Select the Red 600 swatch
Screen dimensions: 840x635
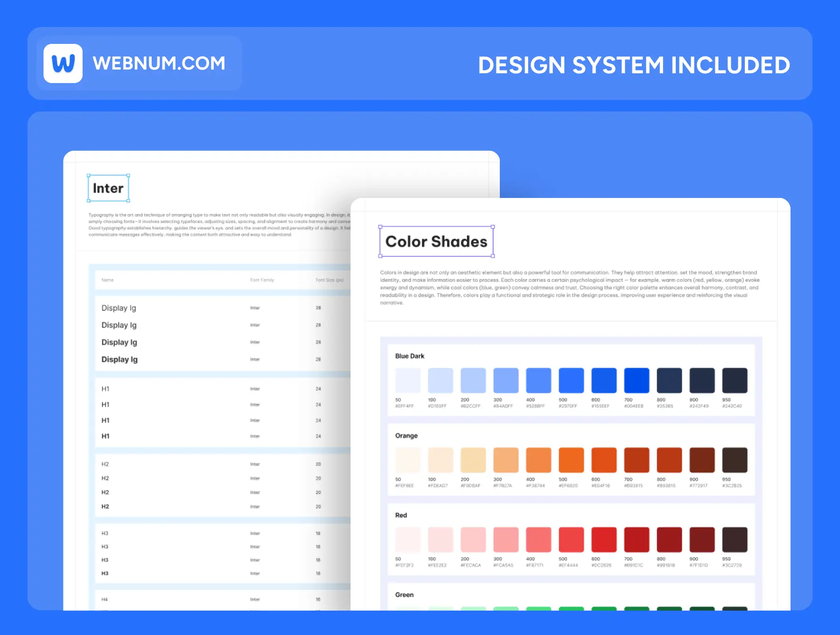pos(604,540)
